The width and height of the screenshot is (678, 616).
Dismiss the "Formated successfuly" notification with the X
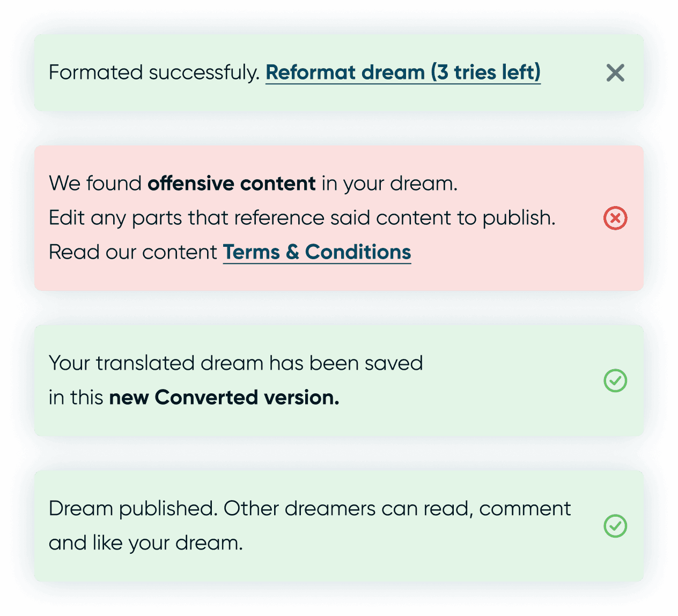click(615, 73)
